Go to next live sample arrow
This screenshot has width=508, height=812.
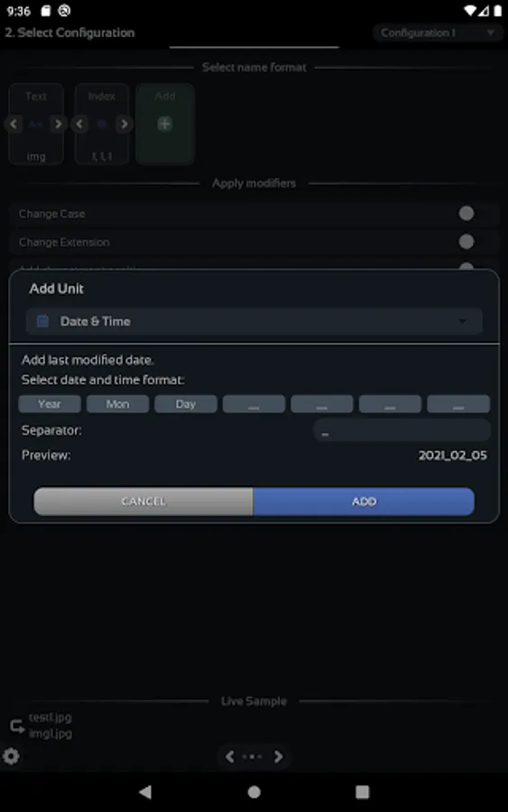(x=278, y=757)
